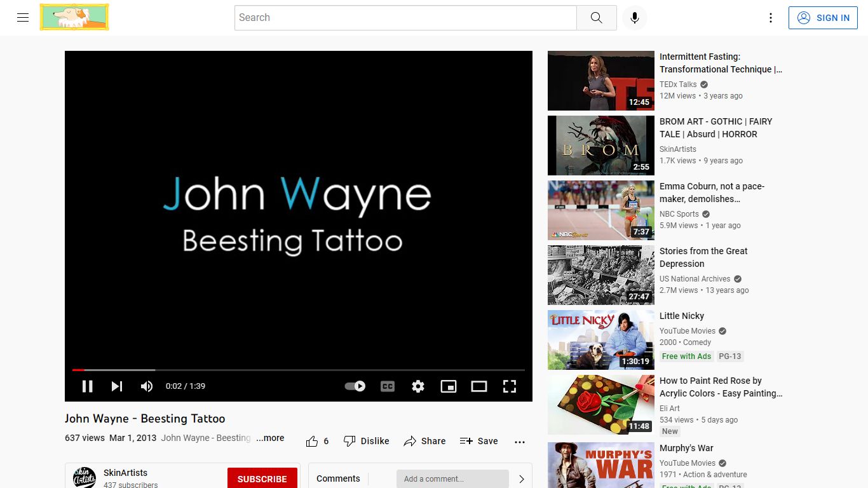
Task: Open 'Stories from the Great Depression' title
Action: [703, 257]
